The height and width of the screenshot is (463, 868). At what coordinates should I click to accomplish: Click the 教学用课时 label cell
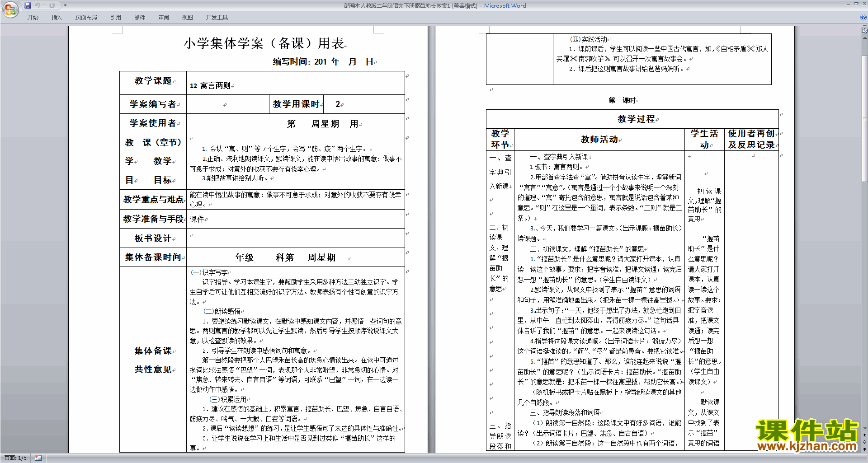[x=296, y=104]
